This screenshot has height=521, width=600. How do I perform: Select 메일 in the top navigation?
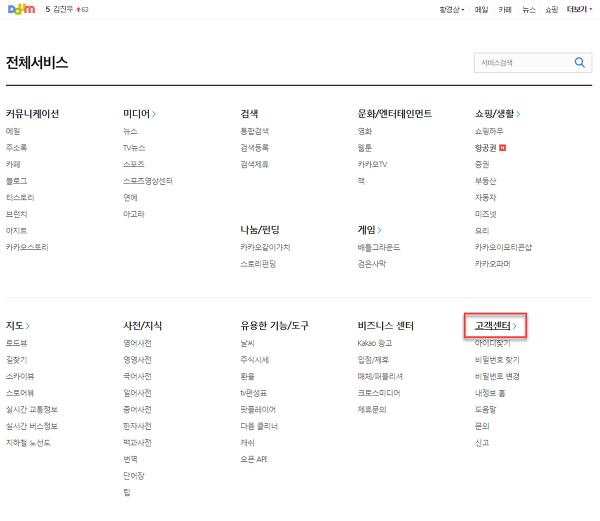coord(481,10)
